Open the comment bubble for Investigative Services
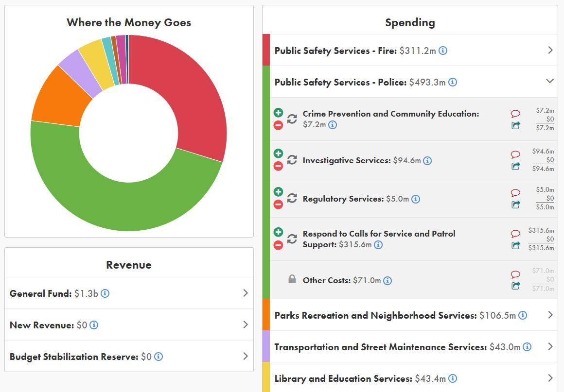The image size is (564, 392). 515,155
